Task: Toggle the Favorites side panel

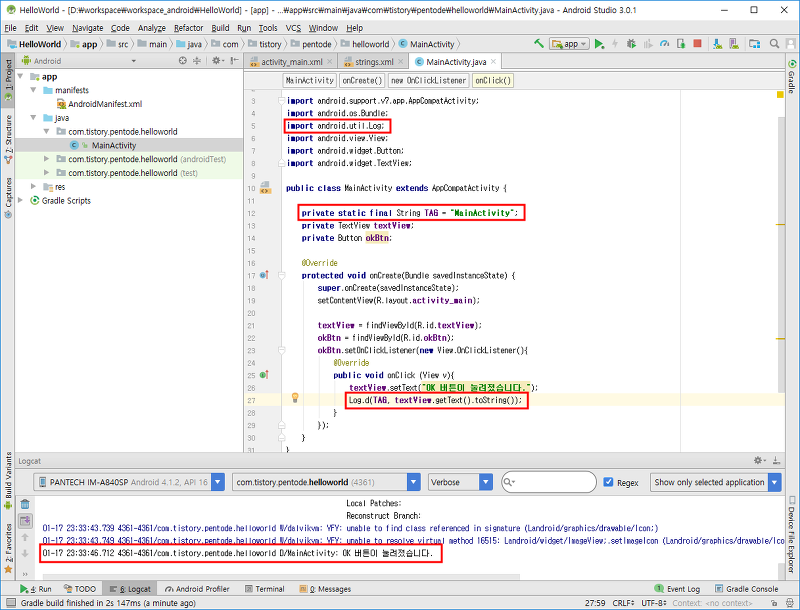Action: click(8, 548)
